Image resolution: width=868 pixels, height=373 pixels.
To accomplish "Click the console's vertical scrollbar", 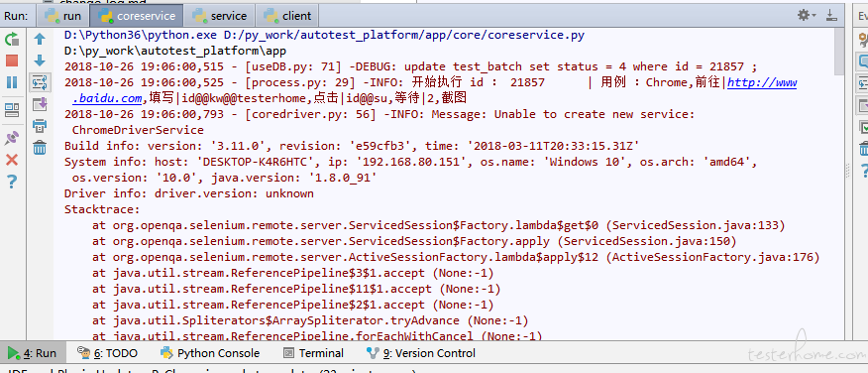I will [838, 53].
